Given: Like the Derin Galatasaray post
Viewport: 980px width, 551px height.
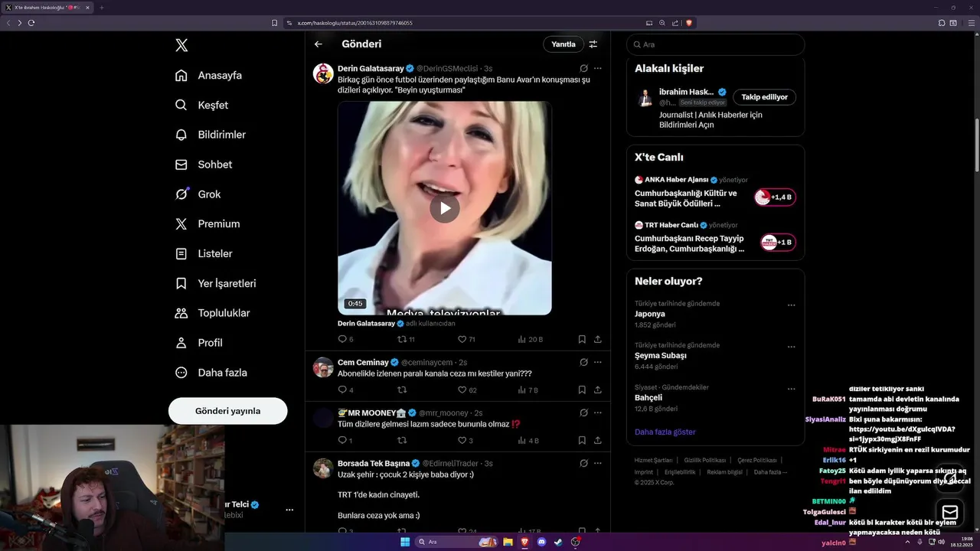Looking at the screenshot, I should pyautogui.click(x=466, y=339).
